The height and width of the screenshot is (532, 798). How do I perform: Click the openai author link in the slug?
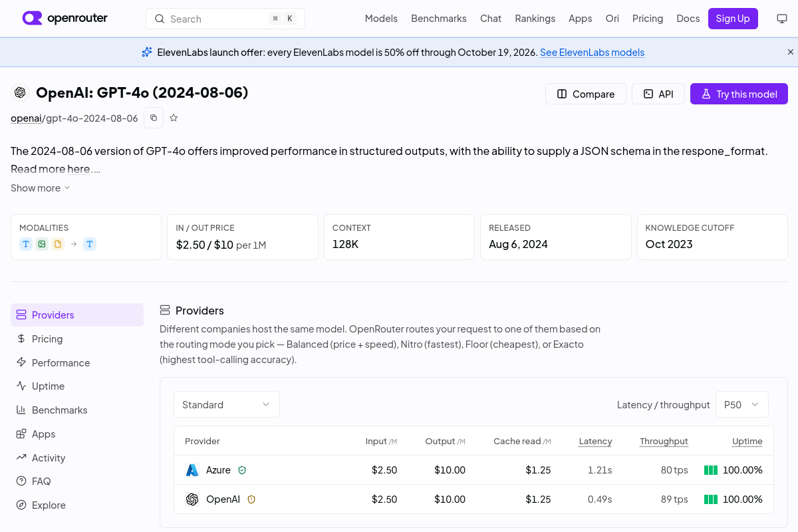pyautogui.click(x=26, y=118)
